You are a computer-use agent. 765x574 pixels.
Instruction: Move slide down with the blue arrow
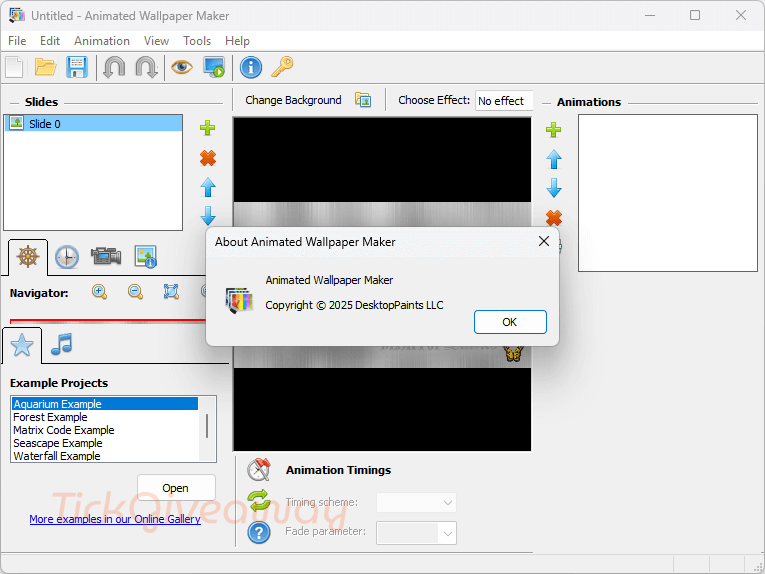pos(208,216)
